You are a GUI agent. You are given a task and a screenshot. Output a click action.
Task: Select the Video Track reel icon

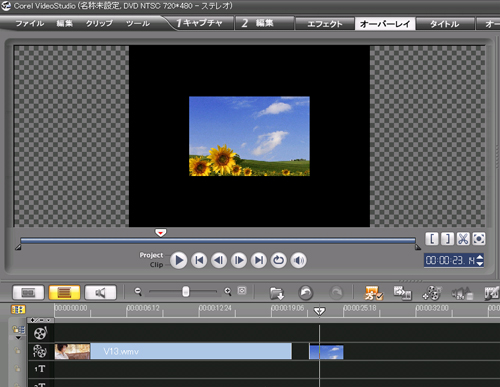pos(40,332)
